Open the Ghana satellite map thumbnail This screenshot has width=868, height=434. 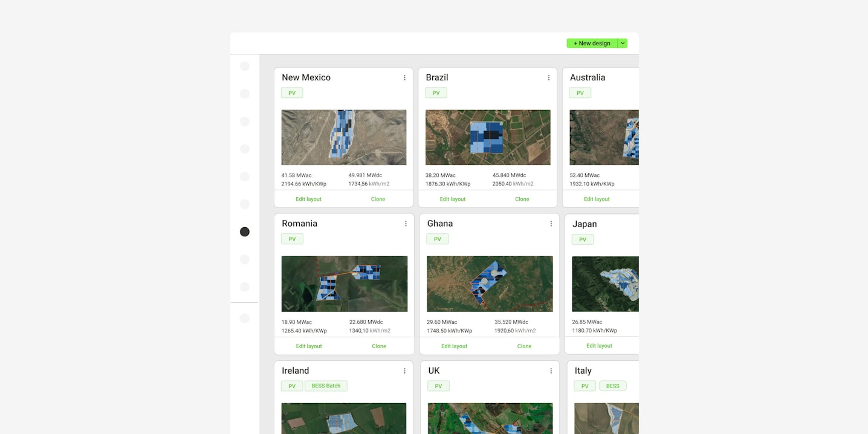click(x=490, y=284)
